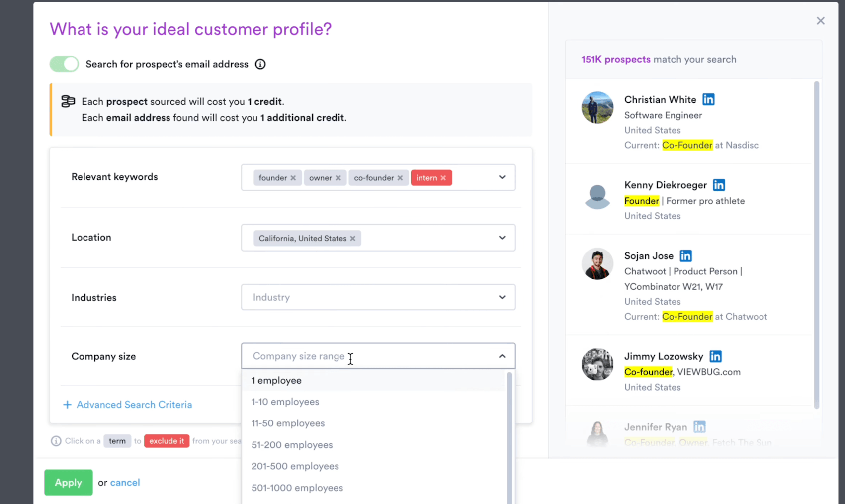Image resolution: width=845 pixels, height=504 pixels.
Task: Open Advanced Search Criteria link
Action: coord(134,405)
